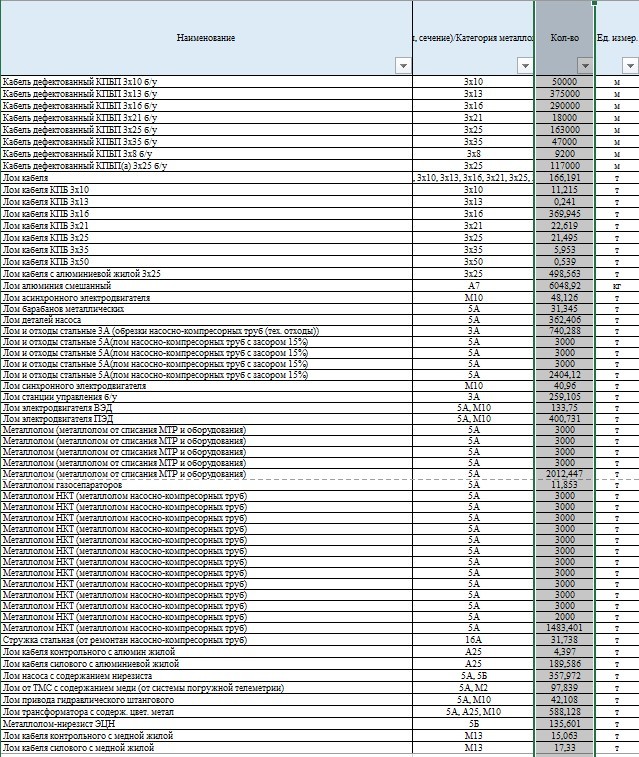
Task: Click the Кол-во header cell
Action: (x=564, y=37)
